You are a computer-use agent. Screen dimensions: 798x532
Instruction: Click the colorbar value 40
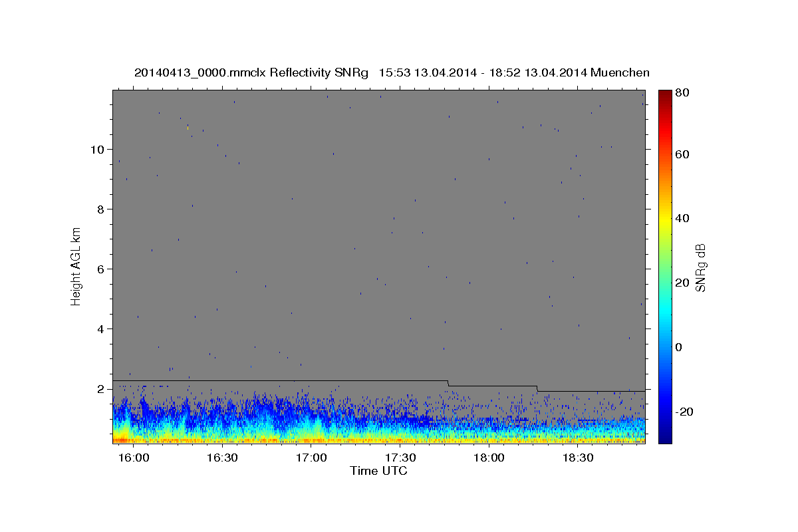[x=682, y=219]
